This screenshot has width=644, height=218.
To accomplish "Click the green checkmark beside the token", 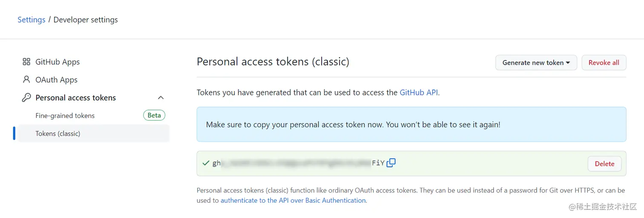I will [x=206, y=163].
